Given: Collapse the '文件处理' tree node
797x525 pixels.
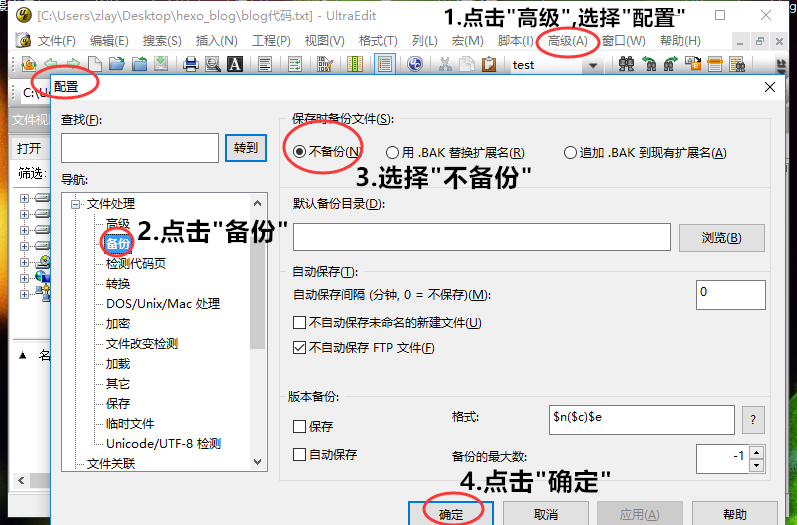Looking at the screenshot, I should click(75, 204).
